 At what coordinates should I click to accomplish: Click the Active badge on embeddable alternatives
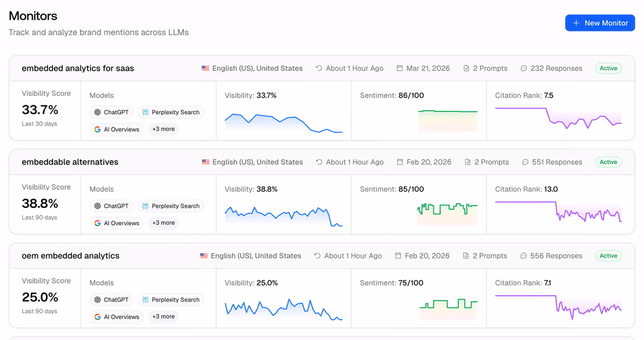point(608,162)
